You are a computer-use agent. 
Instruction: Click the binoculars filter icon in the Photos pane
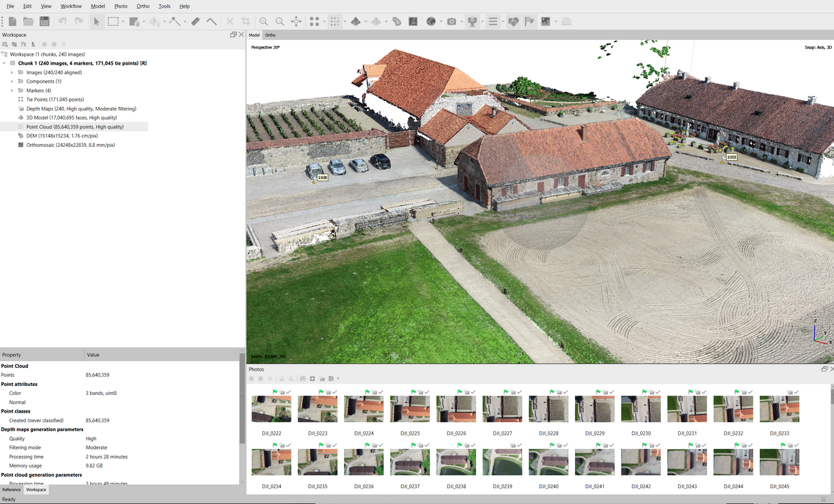303,378
